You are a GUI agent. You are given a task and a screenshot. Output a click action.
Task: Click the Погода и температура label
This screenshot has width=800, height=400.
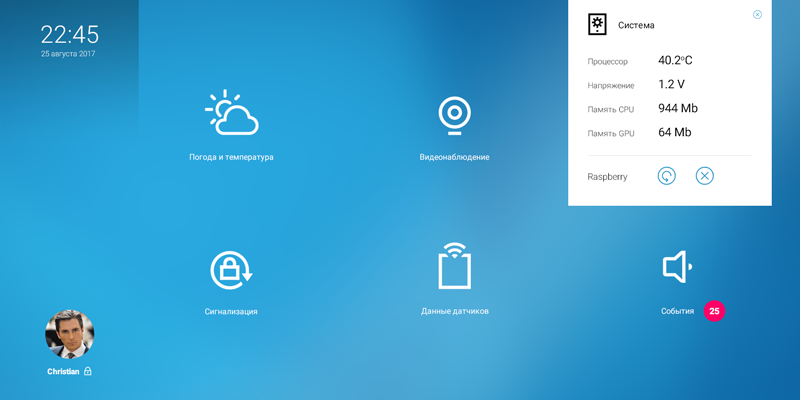231,157
